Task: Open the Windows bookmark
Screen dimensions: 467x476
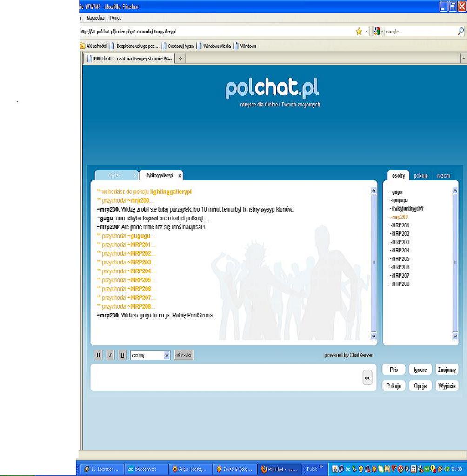Action: (x=245, y=46)
